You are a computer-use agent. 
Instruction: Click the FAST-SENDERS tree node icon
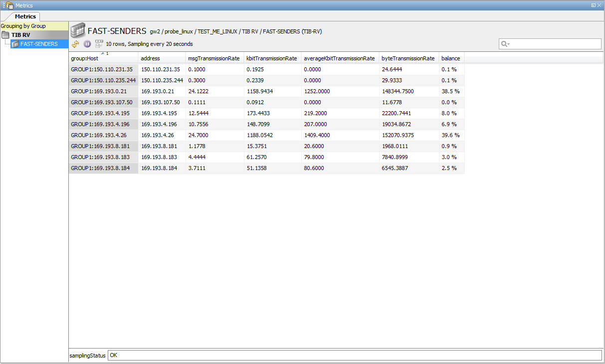point(15,44)
